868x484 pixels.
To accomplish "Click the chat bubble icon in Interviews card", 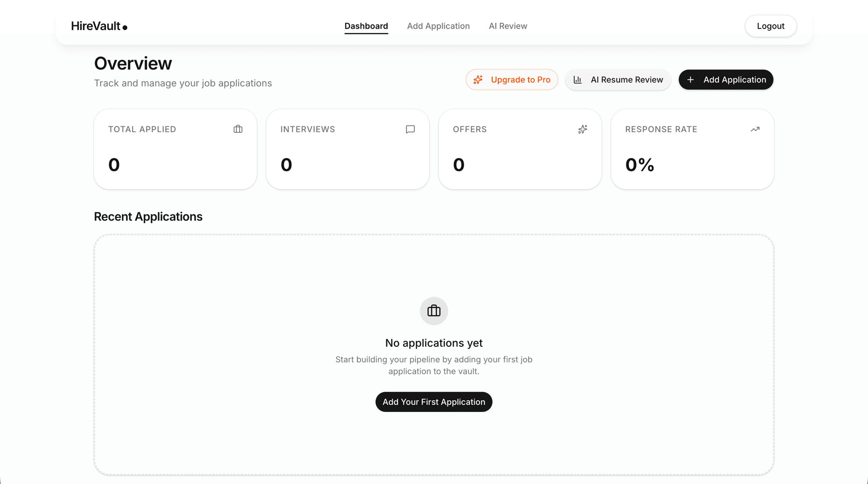I will (410, 129).
